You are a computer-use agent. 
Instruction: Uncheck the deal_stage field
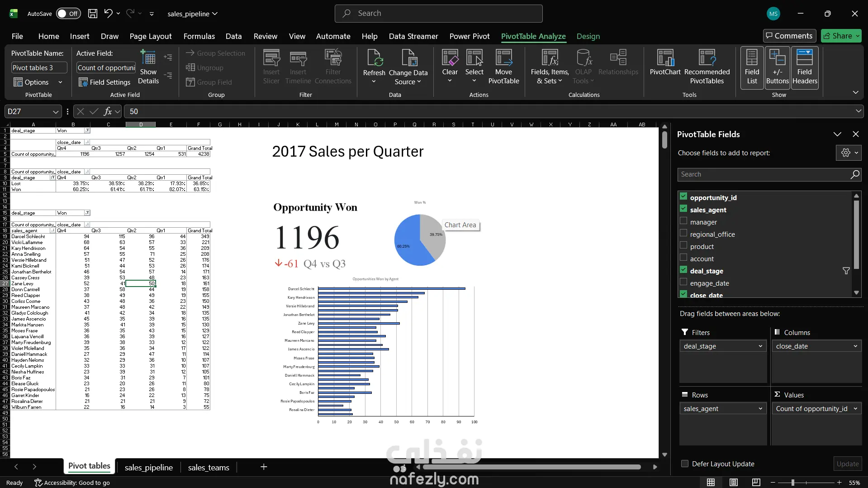click(x=683, y=270)
